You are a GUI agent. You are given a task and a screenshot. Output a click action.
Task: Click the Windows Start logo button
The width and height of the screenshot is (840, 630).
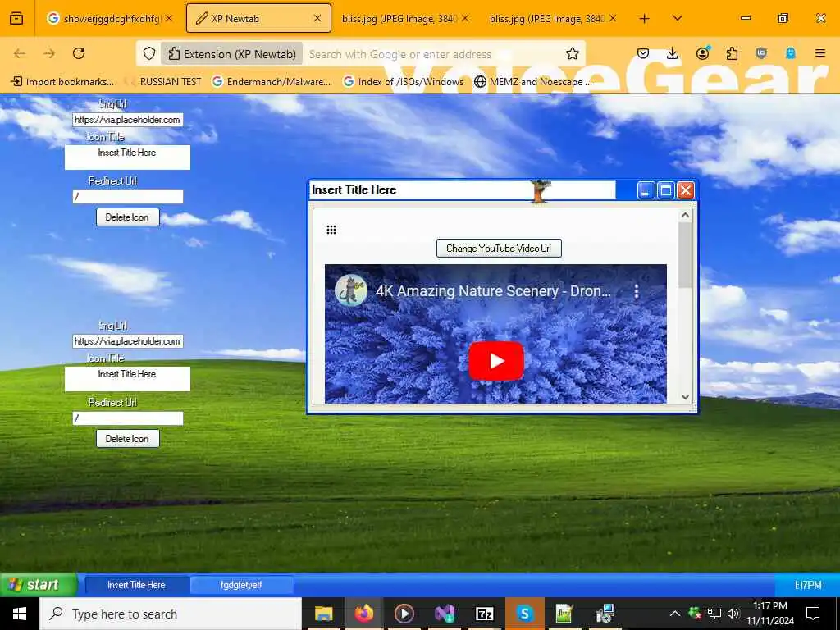20,614
